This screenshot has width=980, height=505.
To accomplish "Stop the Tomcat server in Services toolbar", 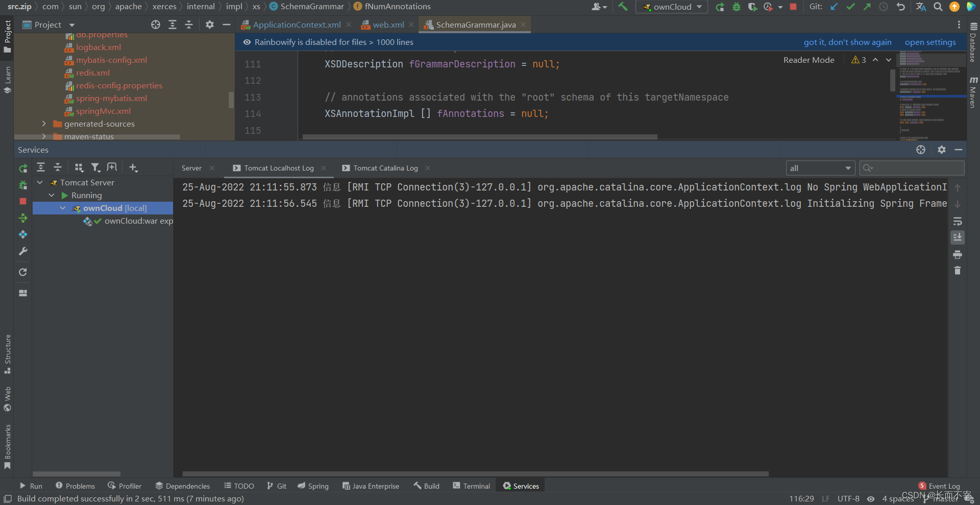I will pyautogui.click(x=23, y=201).
